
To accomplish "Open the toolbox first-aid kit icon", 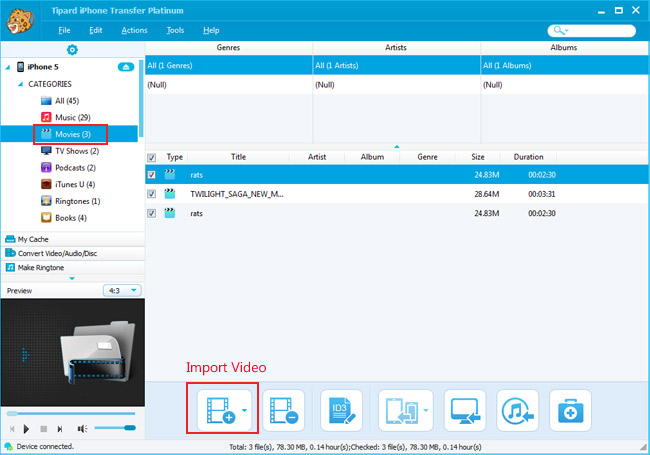I will click(570, 410).
